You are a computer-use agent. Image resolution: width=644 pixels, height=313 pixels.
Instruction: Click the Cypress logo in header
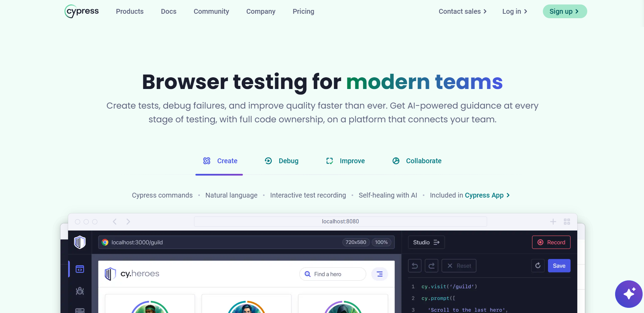coord(82,11)
